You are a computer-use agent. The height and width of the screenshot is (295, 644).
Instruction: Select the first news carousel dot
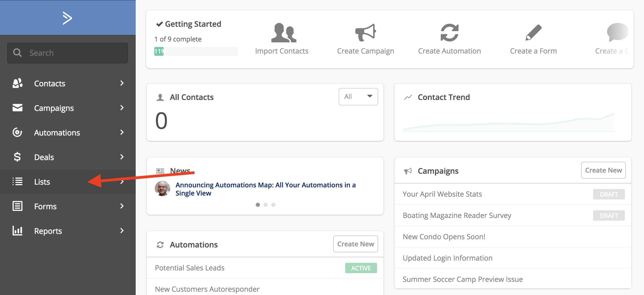point(258,205)
